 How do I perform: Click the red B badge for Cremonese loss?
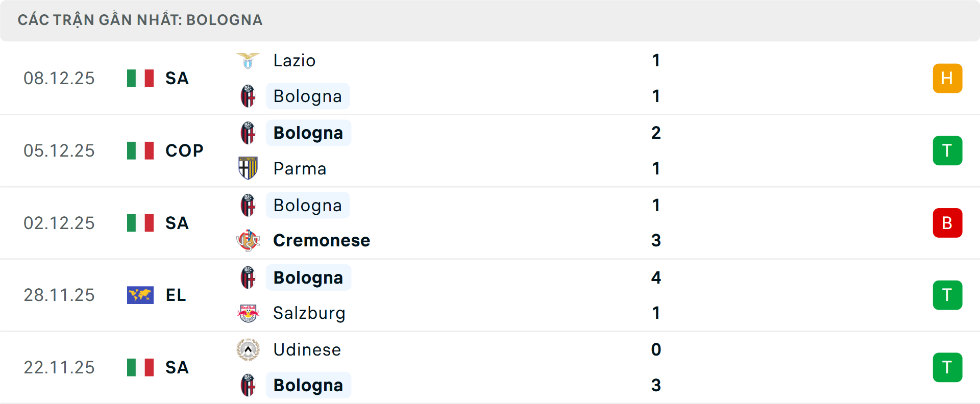pos(947,223)
